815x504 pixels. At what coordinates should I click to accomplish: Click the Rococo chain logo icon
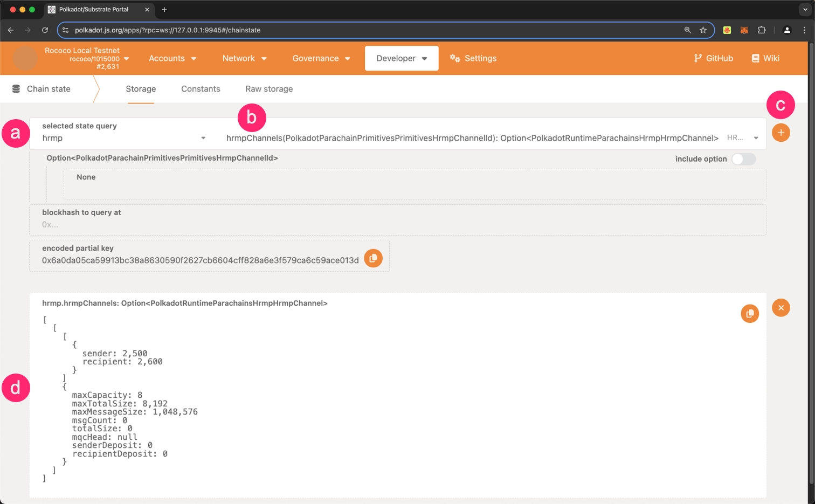point(25,58)
